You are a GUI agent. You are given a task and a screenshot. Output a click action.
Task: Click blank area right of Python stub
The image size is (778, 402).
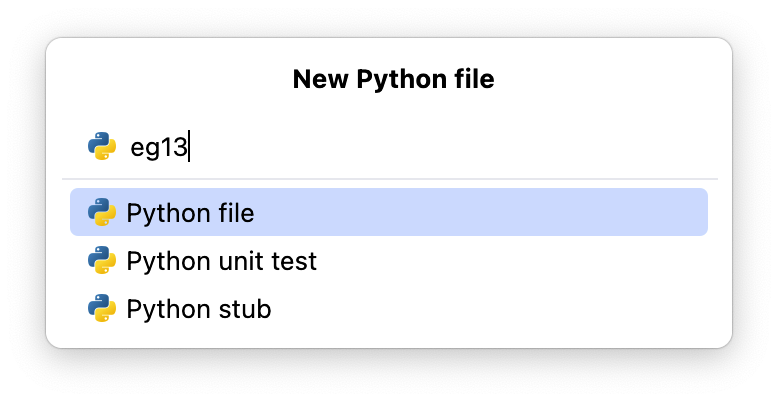click(500, 310)
